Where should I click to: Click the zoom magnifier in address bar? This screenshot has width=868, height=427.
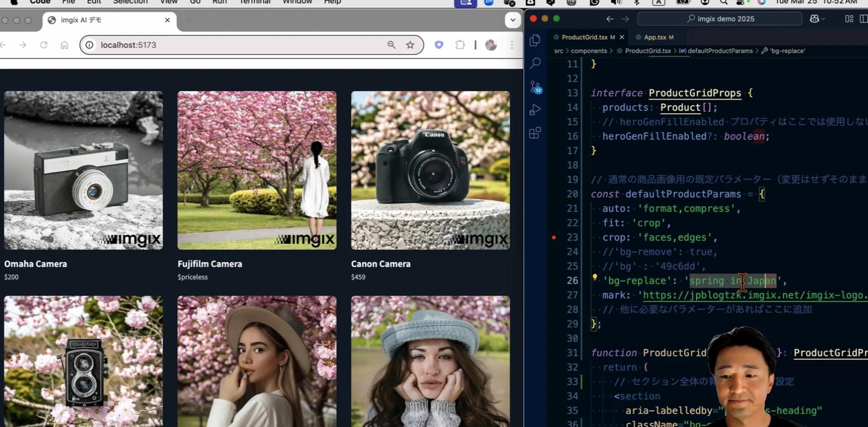coord(392,44)
